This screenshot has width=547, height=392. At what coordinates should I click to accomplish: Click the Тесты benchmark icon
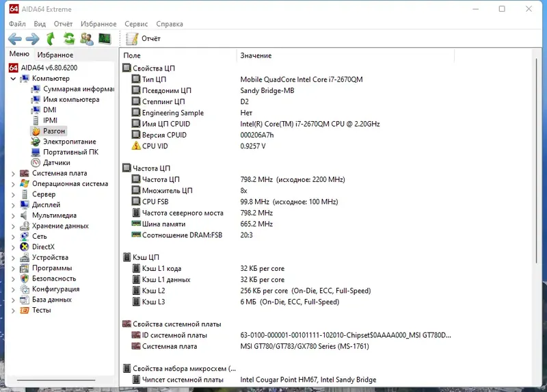coord(25,311)
